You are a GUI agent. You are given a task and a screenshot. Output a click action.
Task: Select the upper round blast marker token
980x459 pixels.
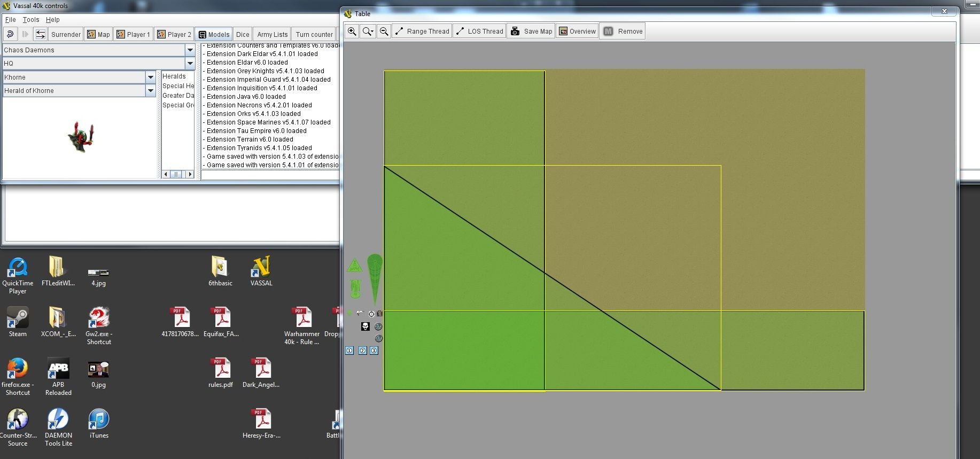[x=378, y=326]
